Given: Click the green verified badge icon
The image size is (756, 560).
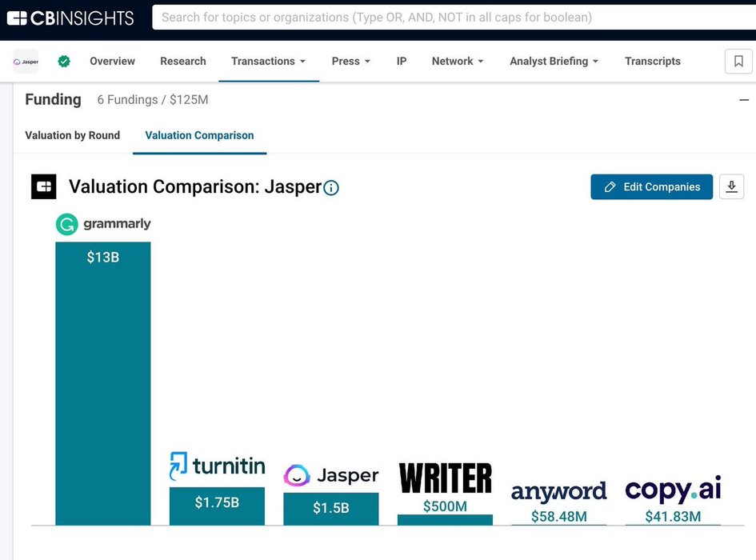Looking at the screenshot, I should [x=64, y=62].
